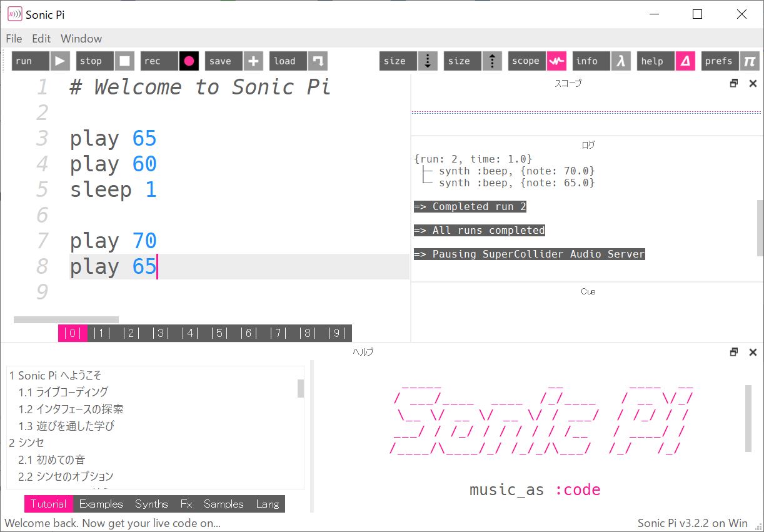Screen dimensions: 764x532
Task: Click the help label button
Action: click(x=656, y=61)
